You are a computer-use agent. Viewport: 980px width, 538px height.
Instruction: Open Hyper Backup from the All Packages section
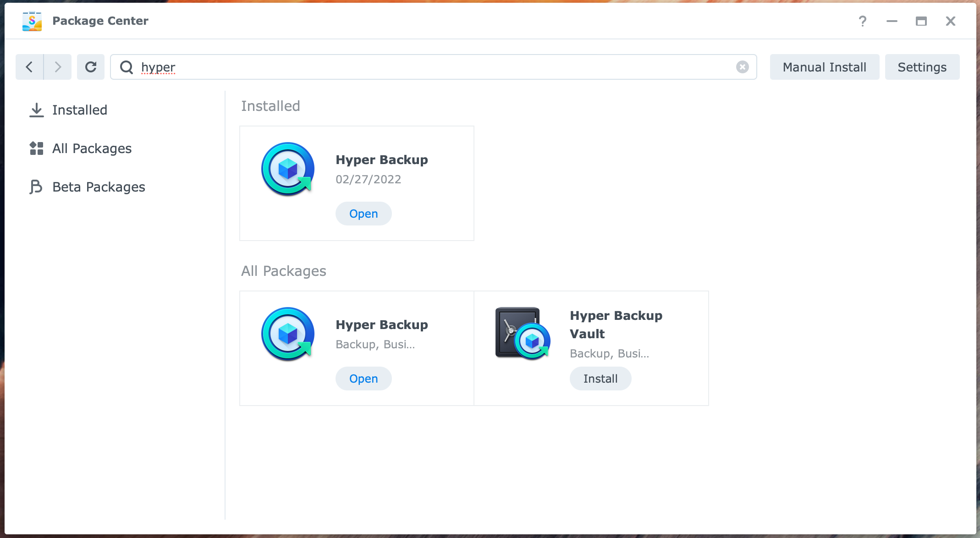[x=363, y=379]
